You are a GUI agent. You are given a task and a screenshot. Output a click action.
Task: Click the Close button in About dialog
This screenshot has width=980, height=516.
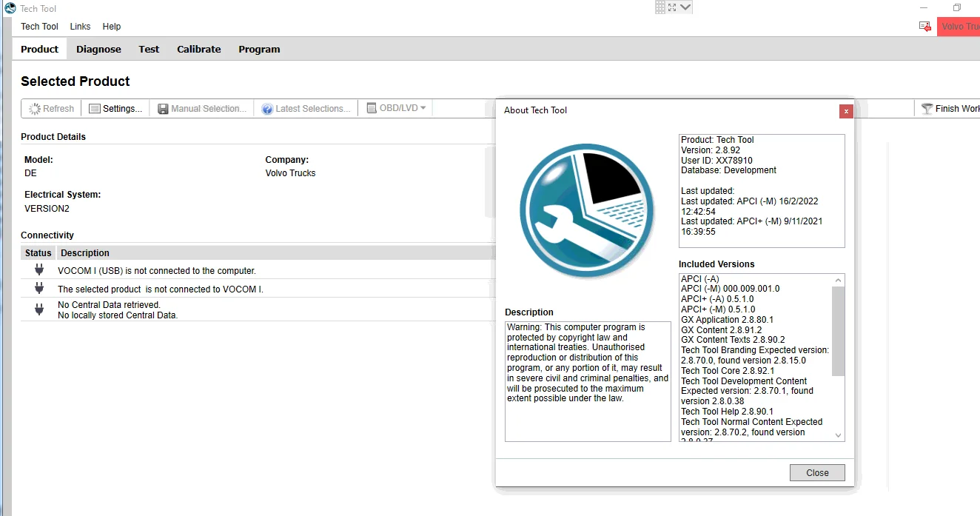(x=817, y=473)
